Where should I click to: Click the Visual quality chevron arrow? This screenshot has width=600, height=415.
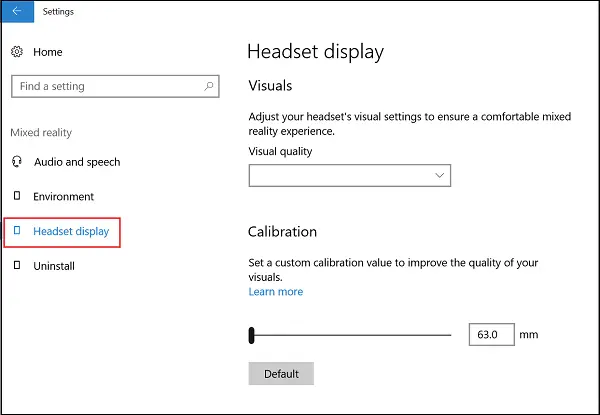[x=440, y=176]
